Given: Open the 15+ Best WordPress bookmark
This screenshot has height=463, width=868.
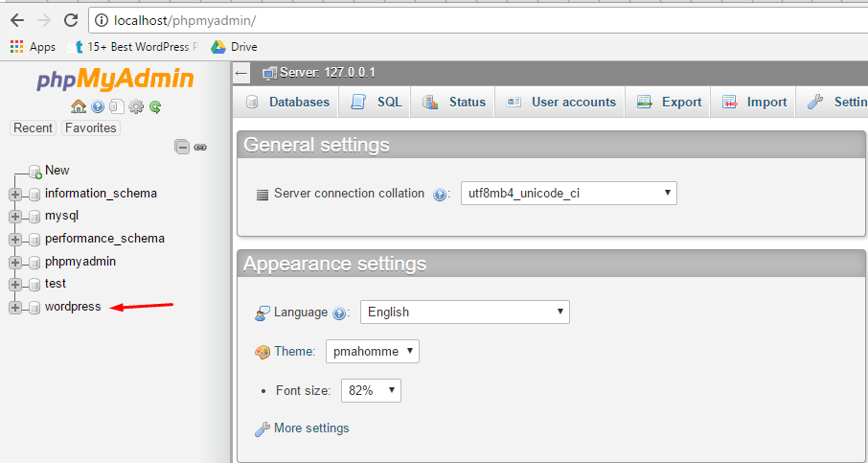Looking at the screenshot, I should pos(133,47).
